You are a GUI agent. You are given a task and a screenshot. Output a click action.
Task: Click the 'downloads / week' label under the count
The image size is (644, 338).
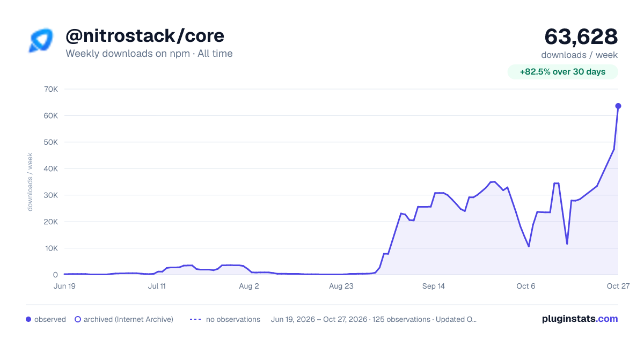(x=580, y=55)
